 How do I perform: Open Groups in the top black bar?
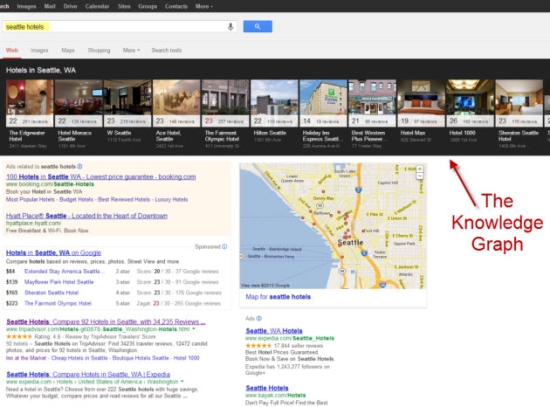coord(147,6)
